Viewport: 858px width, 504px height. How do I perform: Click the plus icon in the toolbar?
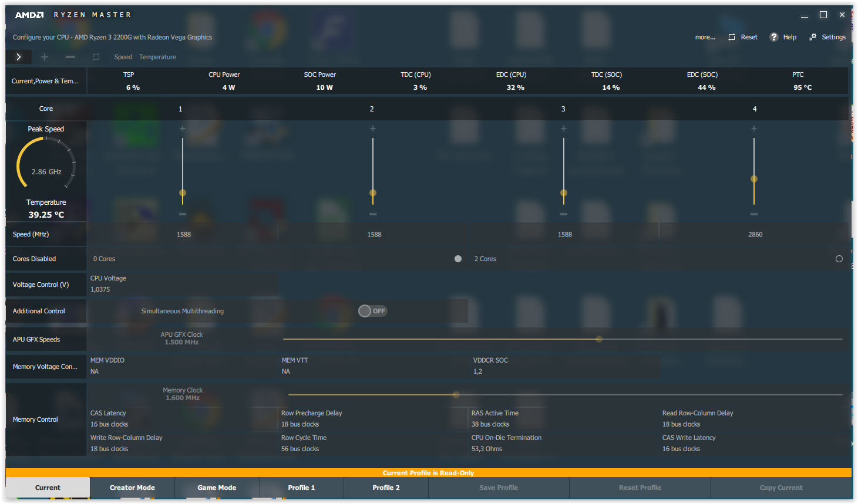45,57
